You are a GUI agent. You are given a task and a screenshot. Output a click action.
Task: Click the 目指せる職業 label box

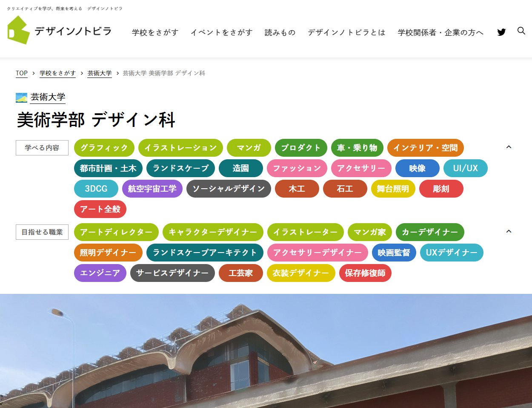(42, 232)
